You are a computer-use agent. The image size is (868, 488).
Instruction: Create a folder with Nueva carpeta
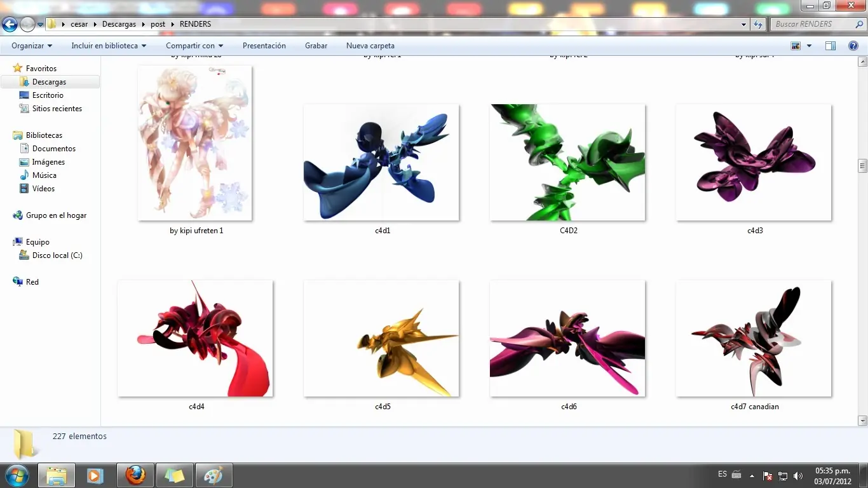pyautogui.click(x=370, y=46)
